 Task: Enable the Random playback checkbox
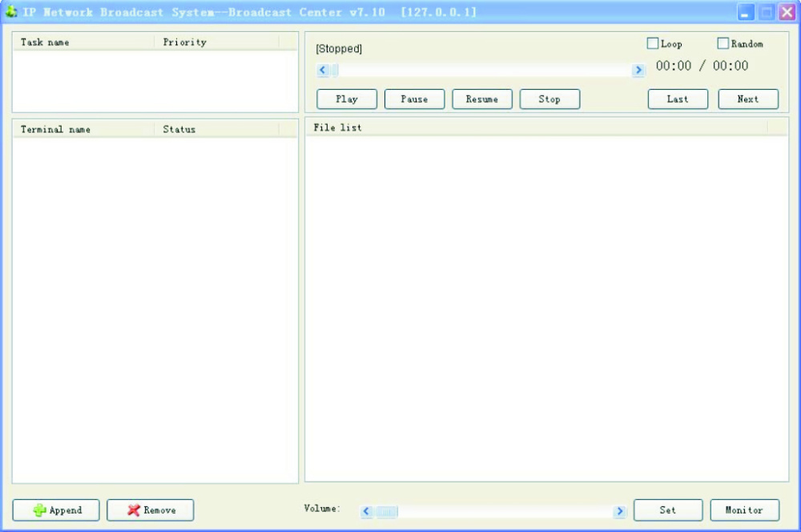tap(723, 44)
